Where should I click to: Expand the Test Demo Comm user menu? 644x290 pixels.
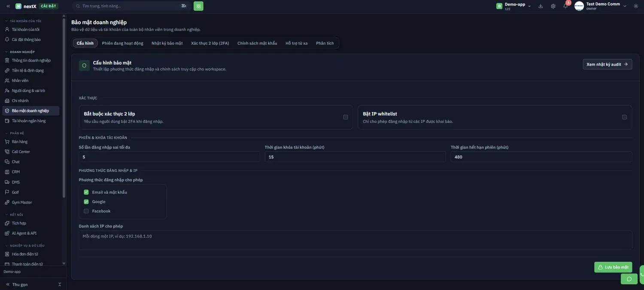(x=601, y=6)
